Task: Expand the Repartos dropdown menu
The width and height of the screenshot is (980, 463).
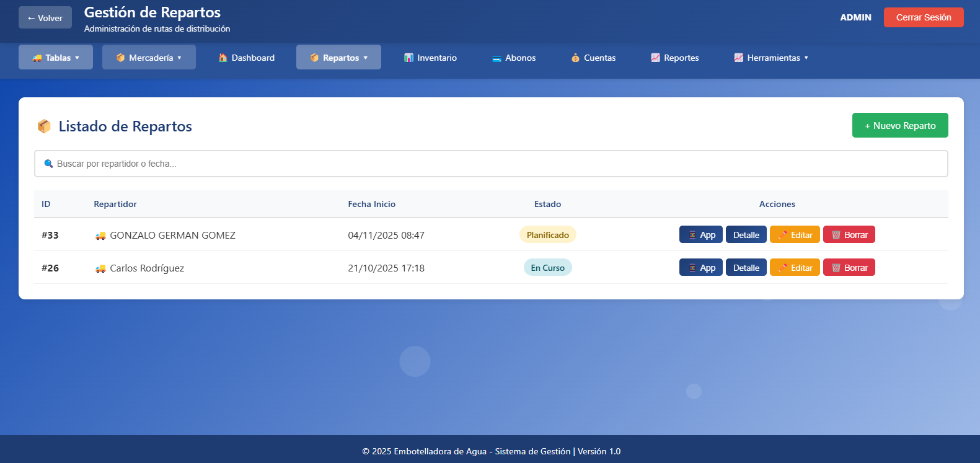Action: point(338,58)
